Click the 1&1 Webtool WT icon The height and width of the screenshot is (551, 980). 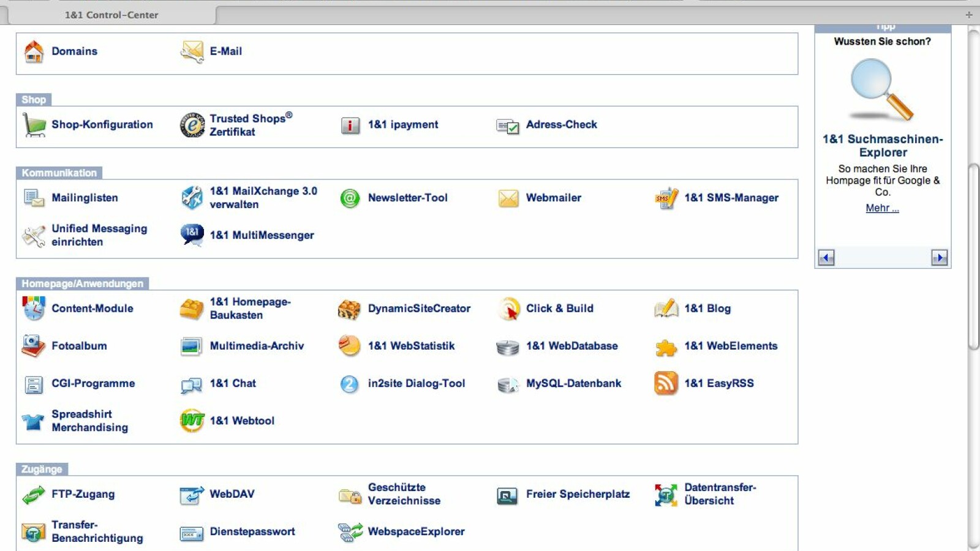tap(192, 421)
